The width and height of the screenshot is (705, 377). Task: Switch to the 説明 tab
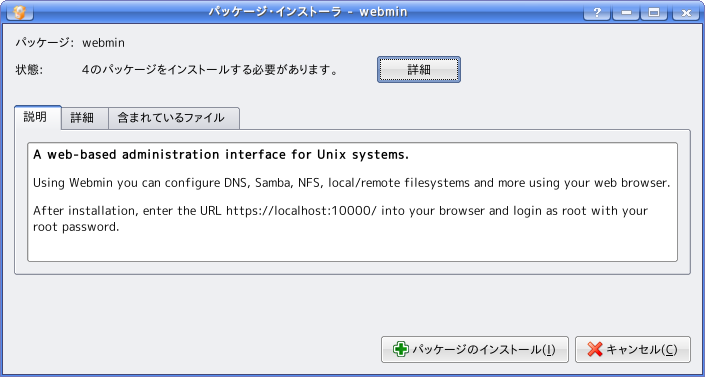[x=38, y=118]
